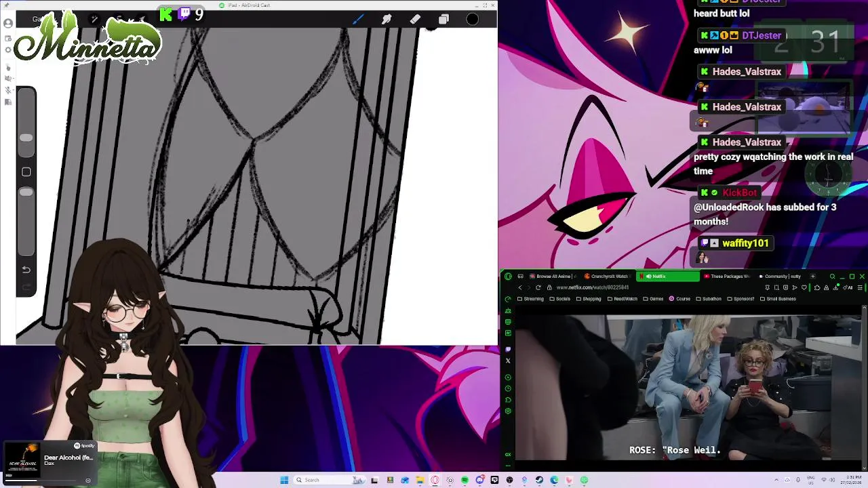This screenshot has height=488, width=868.
Task: Click DTJester username in chat
Action: (x=762, y=35)
